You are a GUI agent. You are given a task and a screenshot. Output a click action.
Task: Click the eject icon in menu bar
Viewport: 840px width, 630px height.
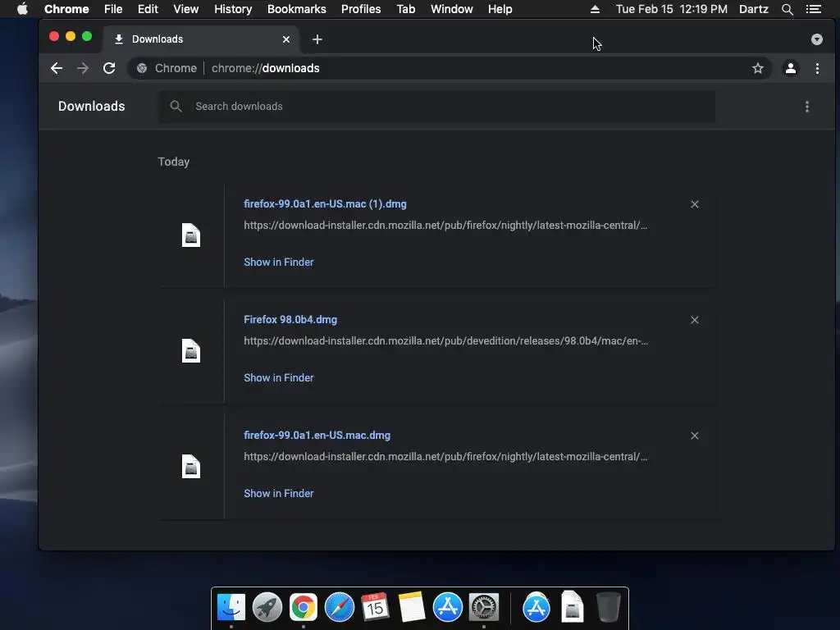click(595, 9)
